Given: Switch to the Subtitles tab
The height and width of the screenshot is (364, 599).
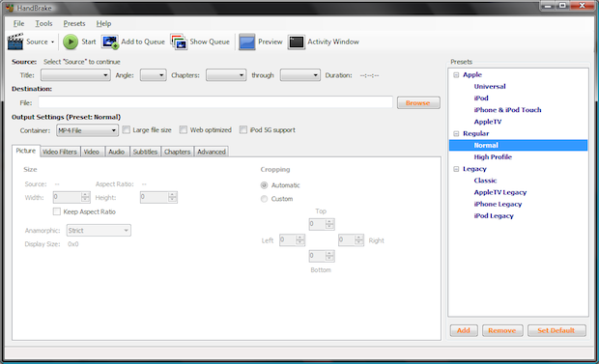Looking at the screenshot, I should [145, 152].
